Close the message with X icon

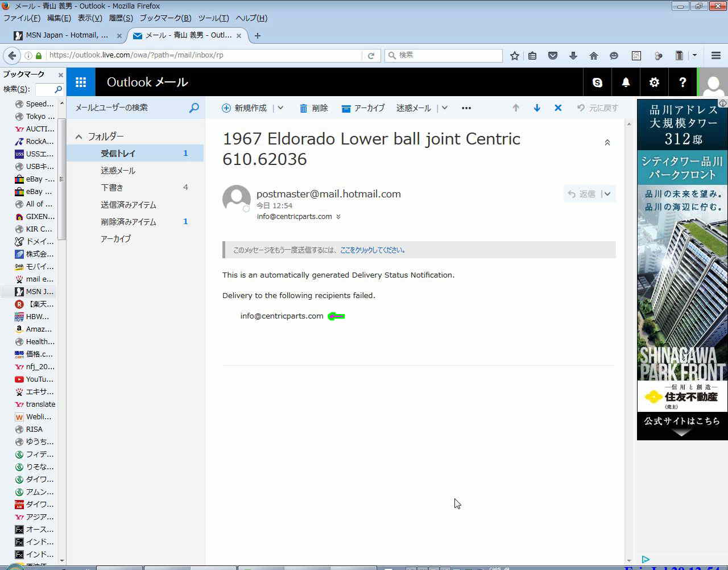click(x=558, y=108)
